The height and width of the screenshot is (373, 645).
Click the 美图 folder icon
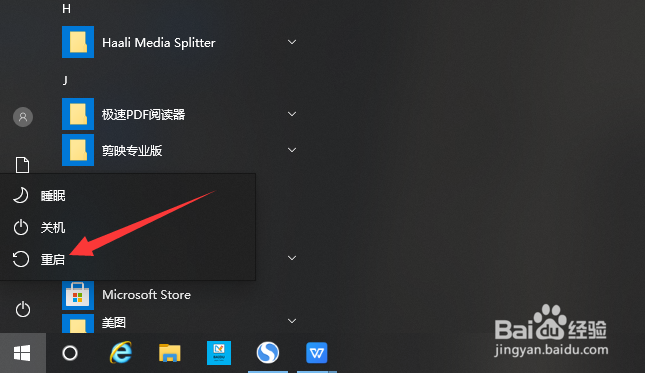tap(78, 324)
